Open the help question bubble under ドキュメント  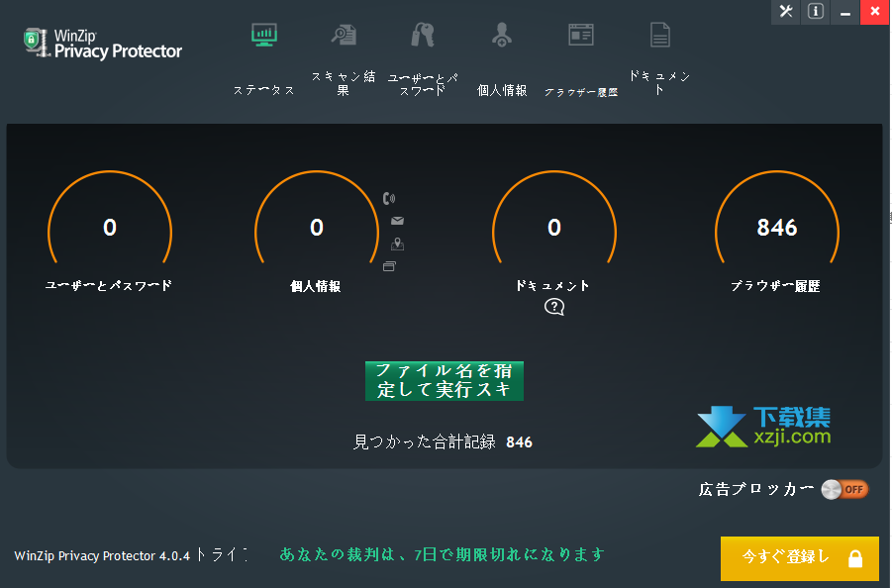(554, 307)
